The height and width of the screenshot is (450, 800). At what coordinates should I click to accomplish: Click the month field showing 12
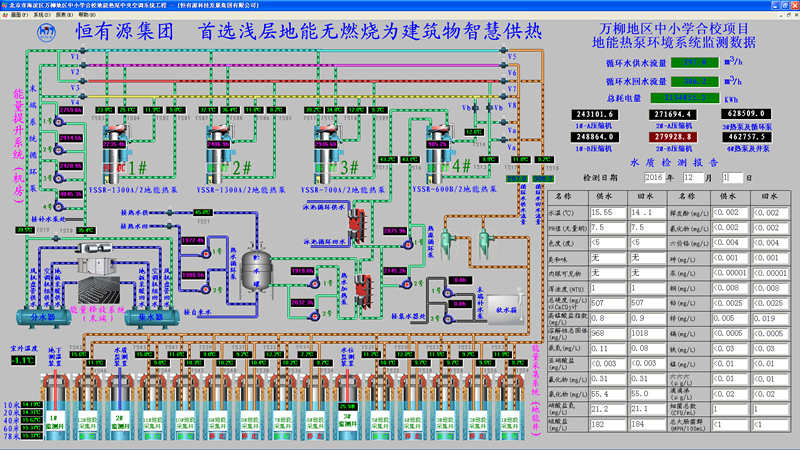point(692,178)
